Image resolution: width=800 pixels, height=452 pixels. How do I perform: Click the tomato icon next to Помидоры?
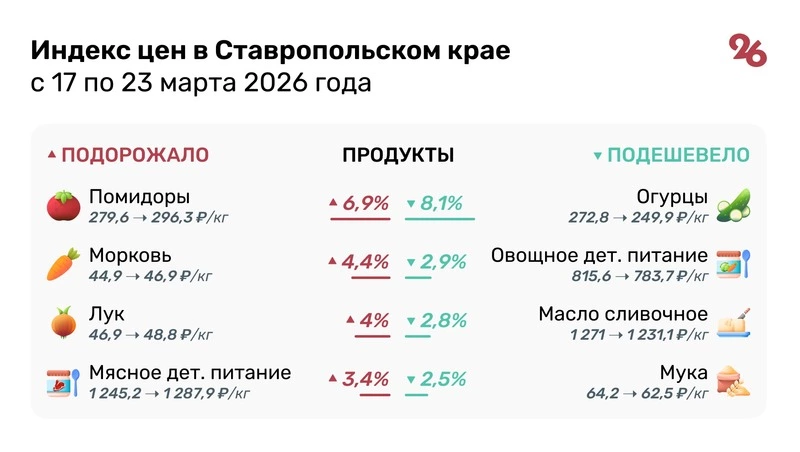coord(64,205)
